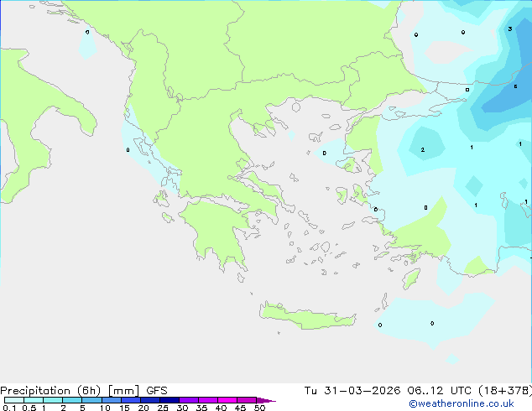Click the over-50 arrow tip of legend

pyautogui.click(x=266, y=400)
